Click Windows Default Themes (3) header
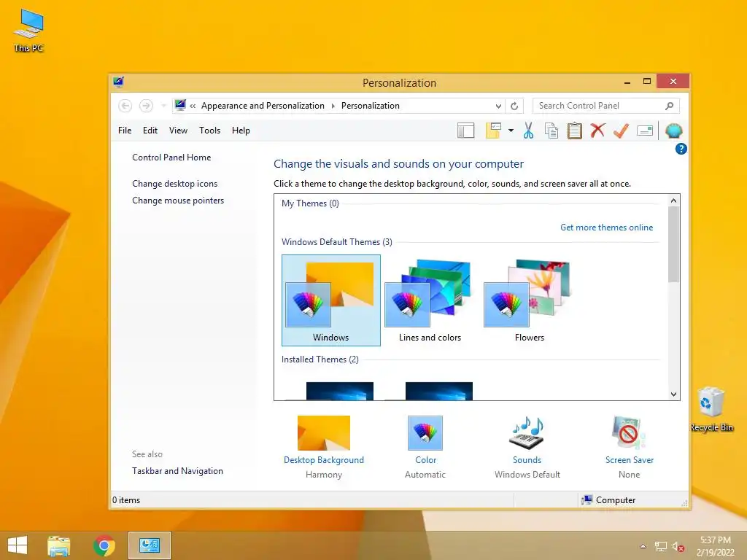This screenshot has width=747, height=560. [x=337, y=242]
